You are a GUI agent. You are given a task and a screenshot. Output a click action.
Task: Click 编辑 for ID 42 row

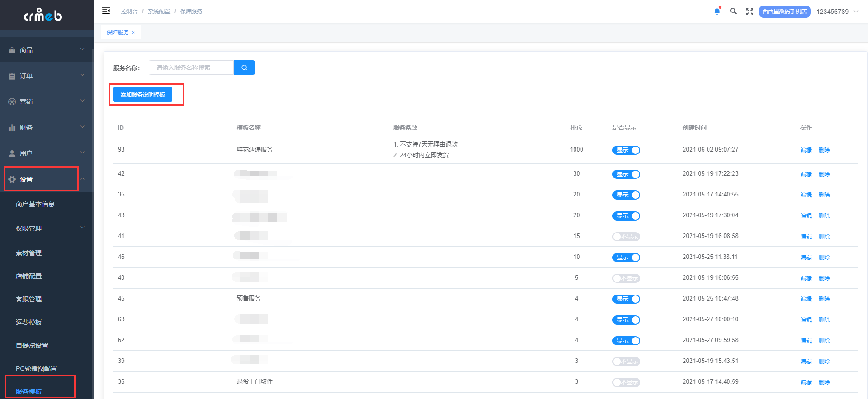[x=806, y=174]
